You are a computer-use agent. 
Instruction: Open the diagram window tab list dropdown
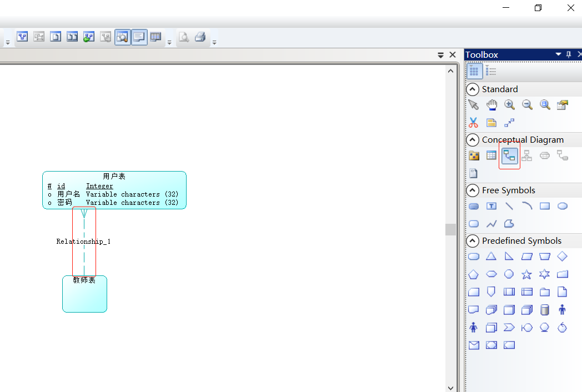(440, 56)
